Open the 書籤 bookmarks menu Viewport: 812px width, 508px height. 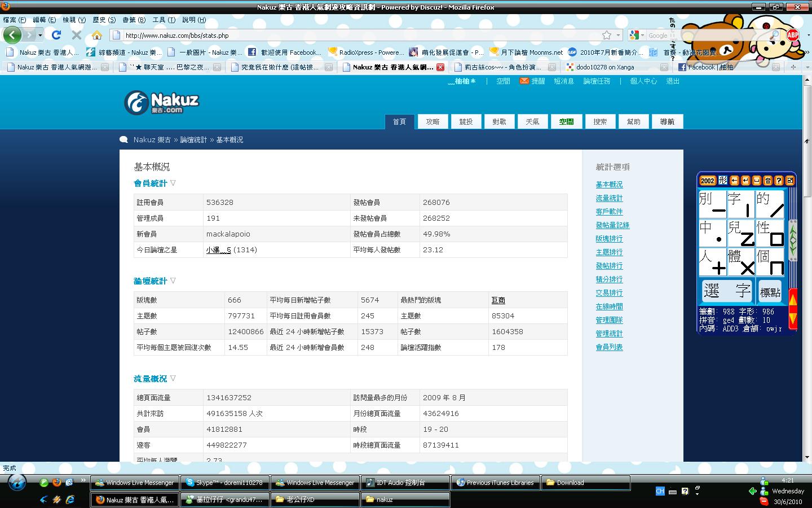pyautogui.click(x=134, y=20)
